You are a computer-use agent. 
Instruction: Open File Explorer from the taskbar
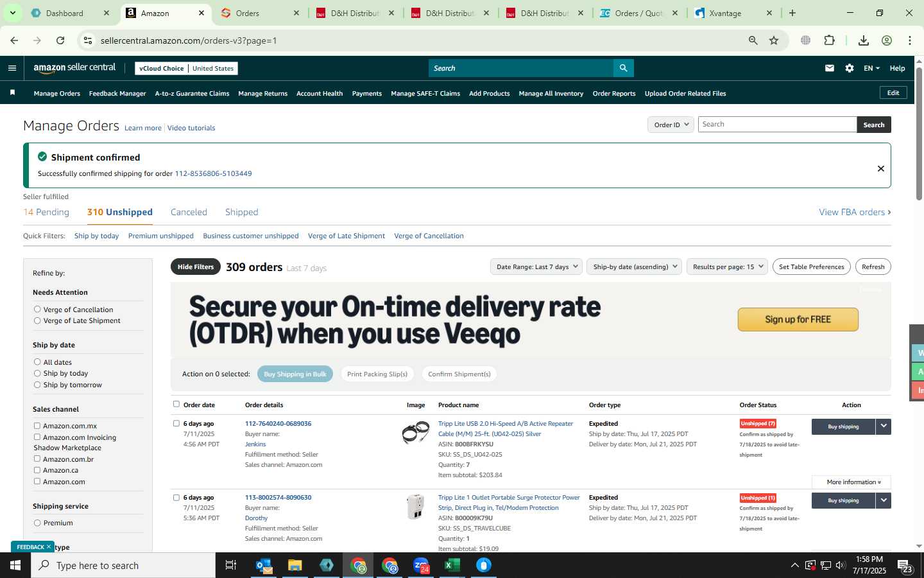[295, 565]
